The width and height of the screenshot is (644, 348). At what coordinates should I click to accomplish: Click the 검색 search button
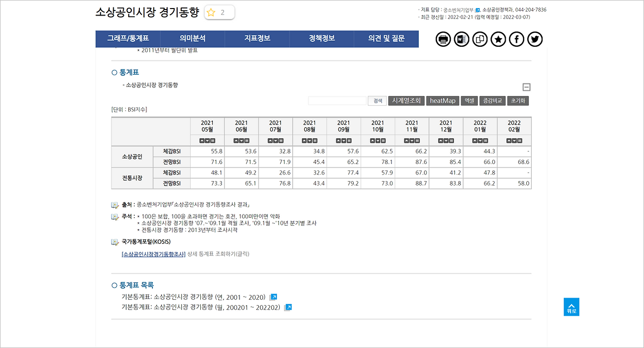[377, 101]
